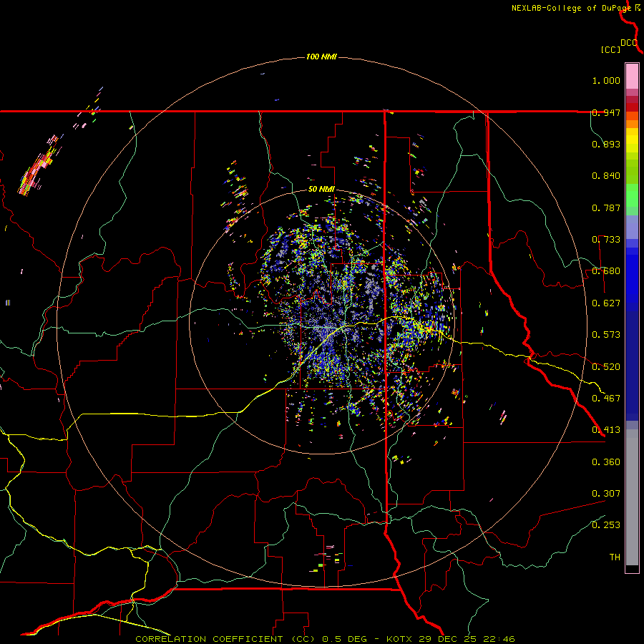
Task: Click the KOTX radar site identifier
Action: pyautogui.click(x=399, y=639)
